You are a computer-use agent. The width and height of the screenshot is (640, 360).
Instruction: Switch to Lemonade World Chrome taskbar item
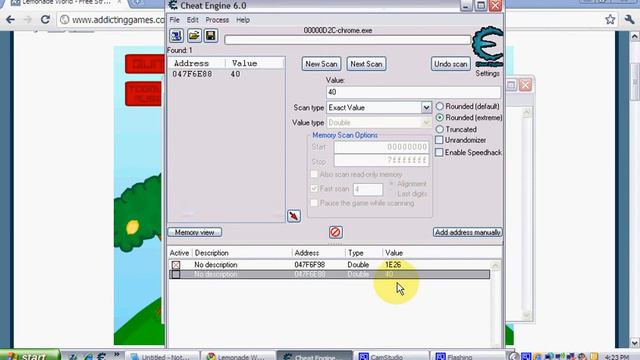point(239,356)
